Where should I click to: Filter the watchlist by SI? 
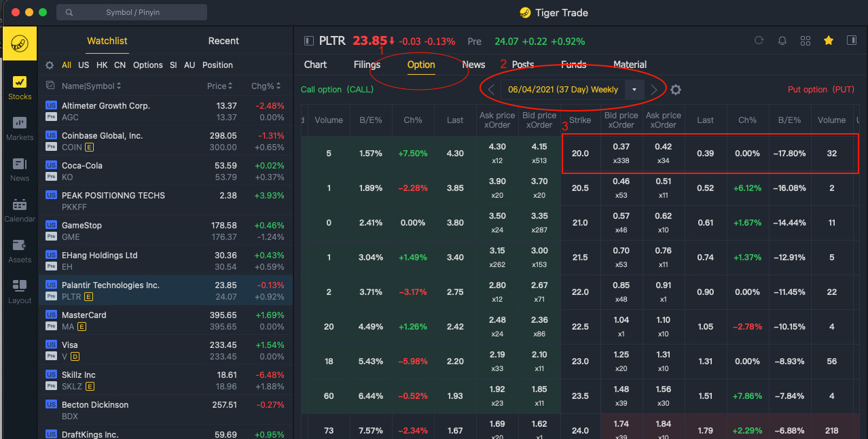click(173, 65)
